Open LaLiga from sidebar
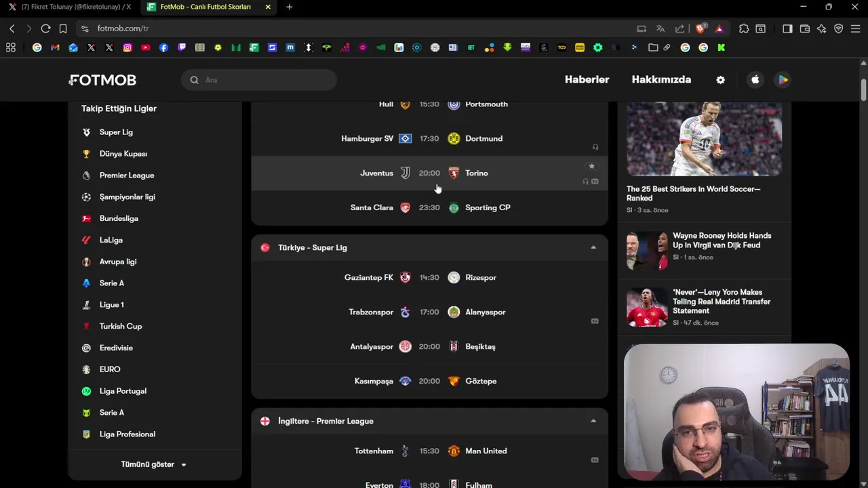Screen dimensions: 868x488 pyautogui.click(x=111, y=240)
